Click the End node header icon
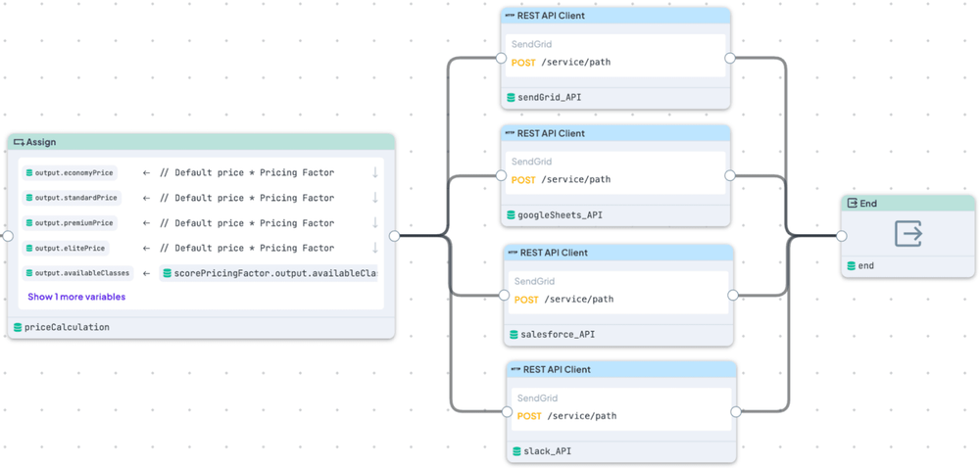The height and width of the screenshot is (468, 980). tap(853, 204)
